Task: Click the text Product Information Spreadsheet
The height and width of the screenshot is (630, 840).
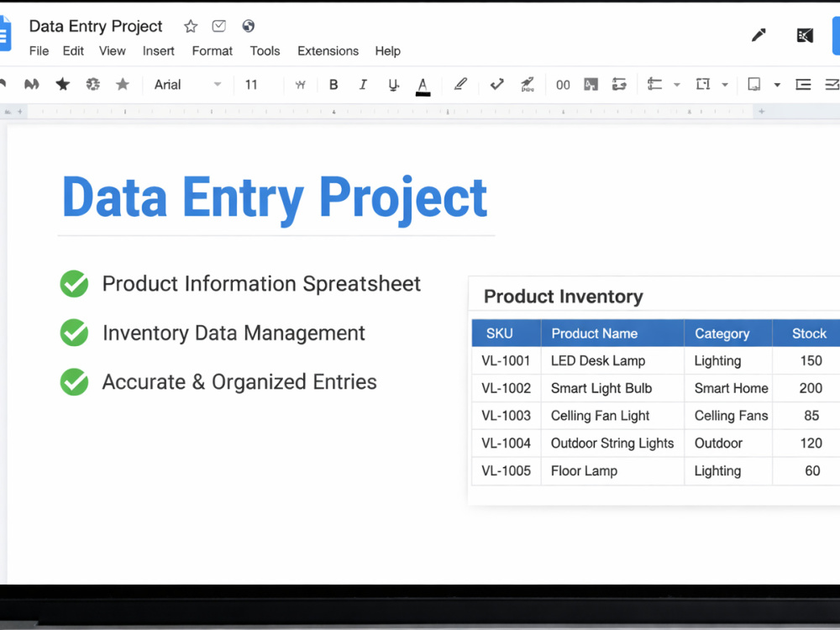Action: click(x=261, y=284)
